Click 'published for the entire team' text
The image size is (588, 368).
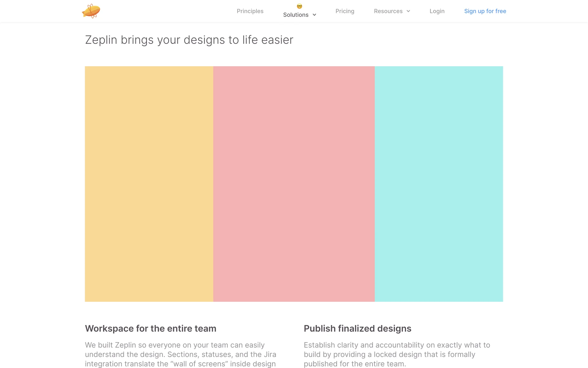pyautogui.click(x=354, y=364)
